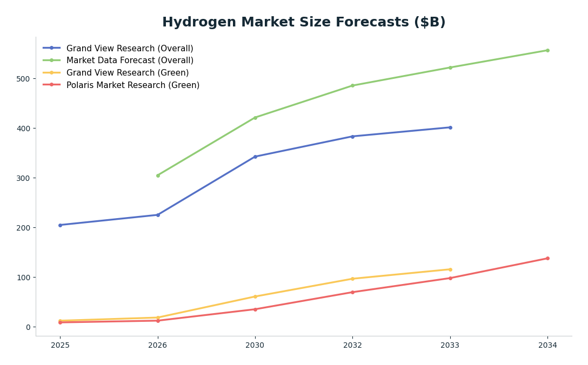Select red line data point at 2032
This screenshot has width=588, height=365.
(x=352, y=292)
